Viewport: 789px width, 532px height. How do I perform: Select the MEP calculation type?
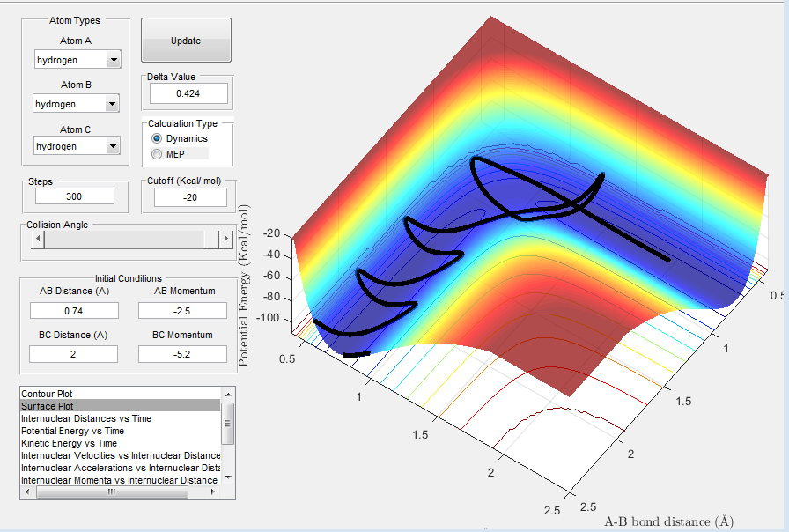click(157, 154)
